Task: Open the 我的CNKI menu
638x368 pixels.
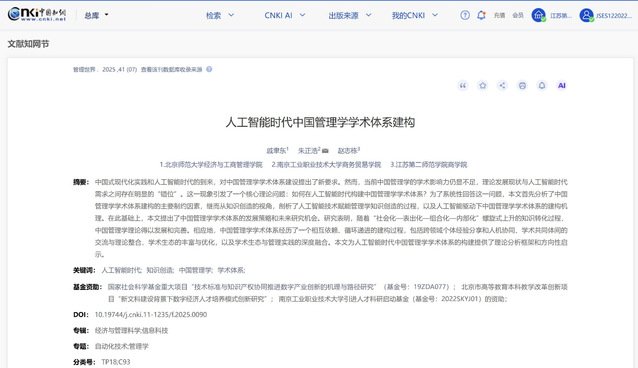Action: (x=408, y=15)
